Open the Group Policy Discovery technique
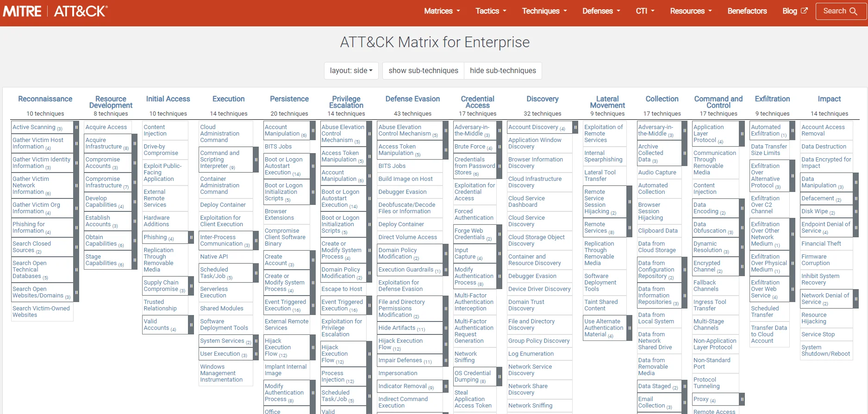 [539, 341]
